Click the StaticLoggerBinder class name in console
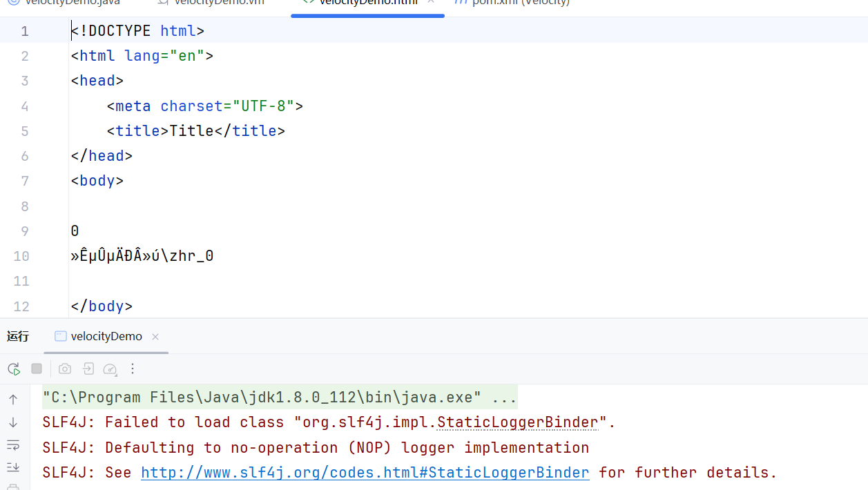This screenshot has height=490, width=868. [517, 422]
